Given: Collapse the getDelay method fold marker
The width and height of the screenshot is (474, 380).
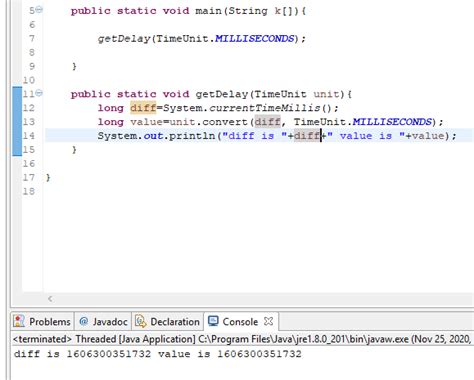Looking at the screenshot, I should pos(39,93).
